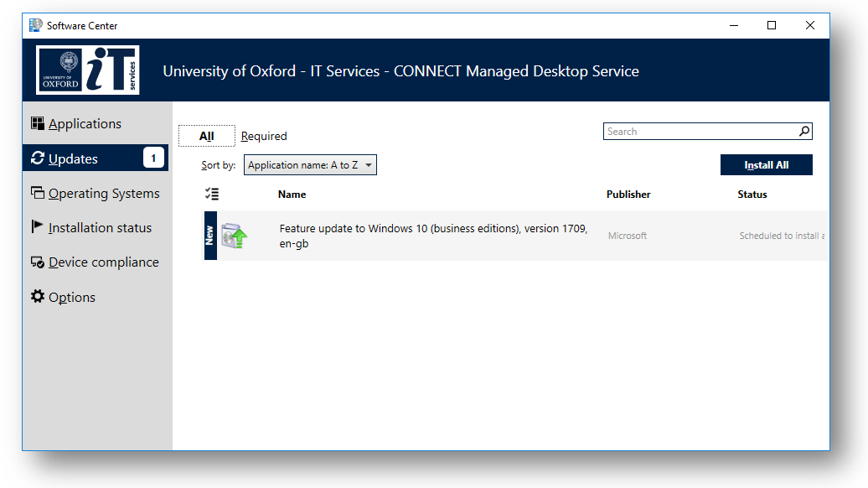Screen dimensions: 868x488
Task: Click the Device compliance icon
Action: point(38,262)
